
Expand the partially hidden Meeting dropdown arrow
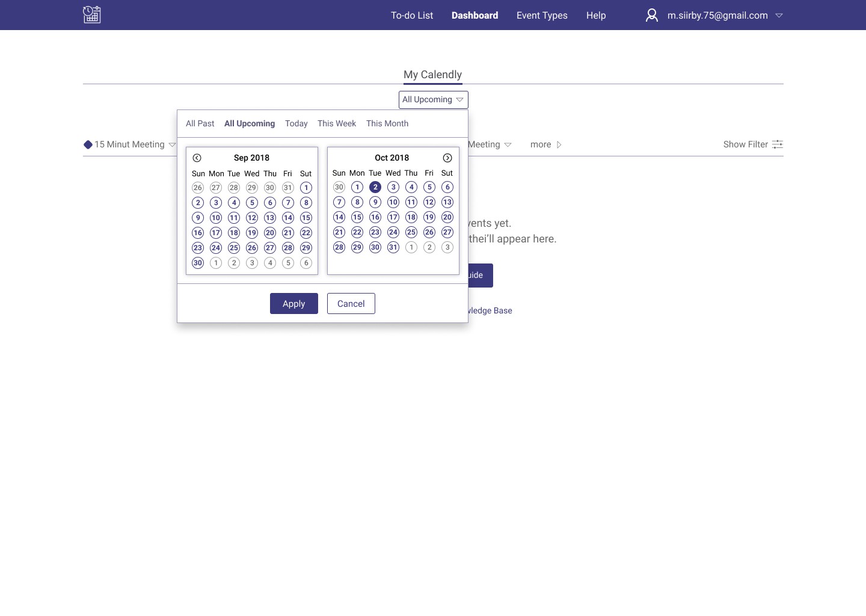tap(508, 145)
